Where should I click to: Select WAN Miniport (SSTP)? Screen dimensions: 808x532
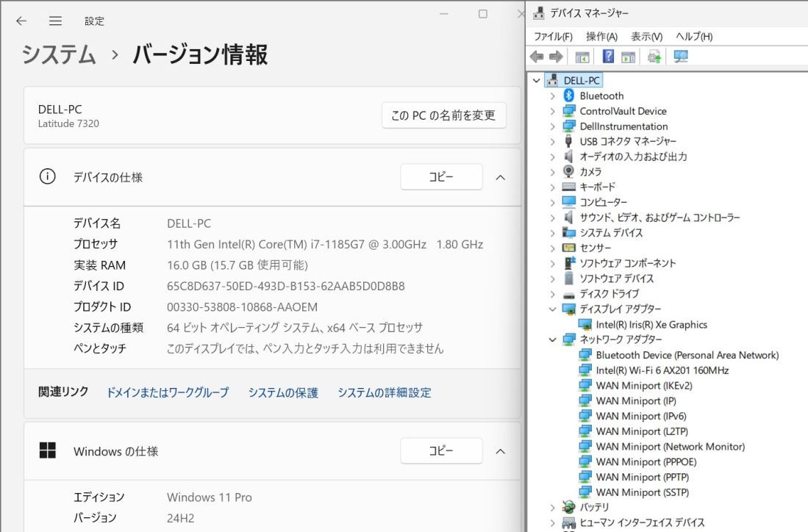643,492
